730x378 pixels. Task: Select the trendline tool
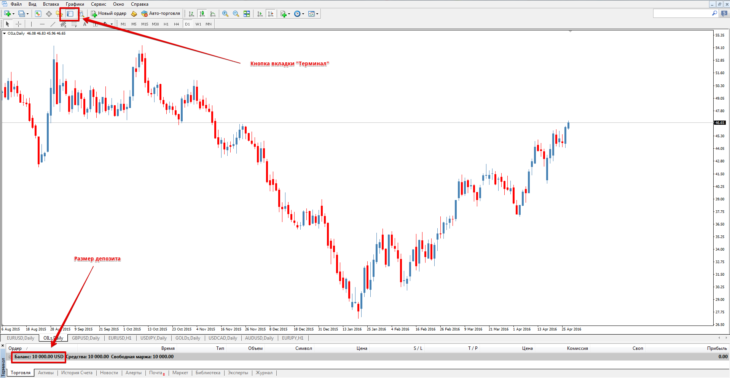[53, 24]
